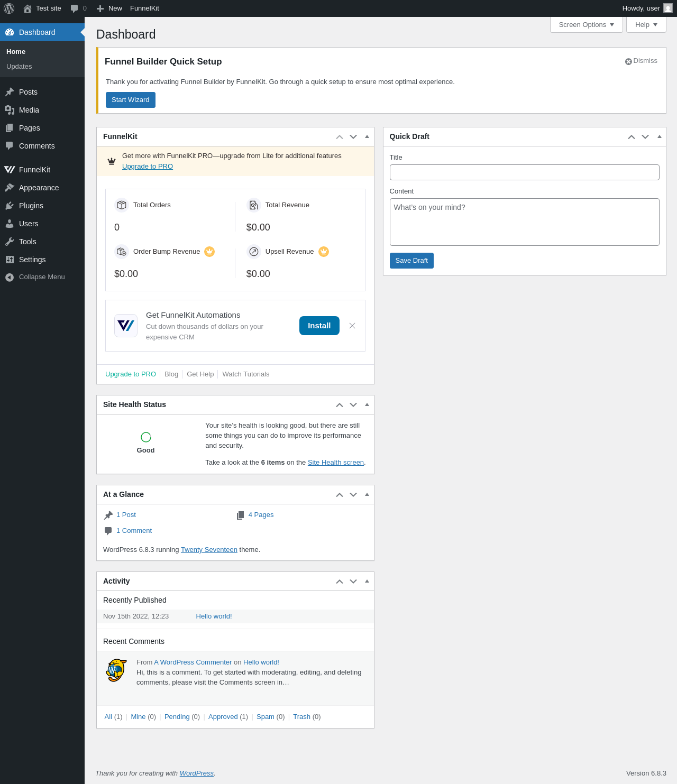Click the Comments bubble icon in sidebar
The height and width of the screenshot is (784, 677).
pos(10,146)
